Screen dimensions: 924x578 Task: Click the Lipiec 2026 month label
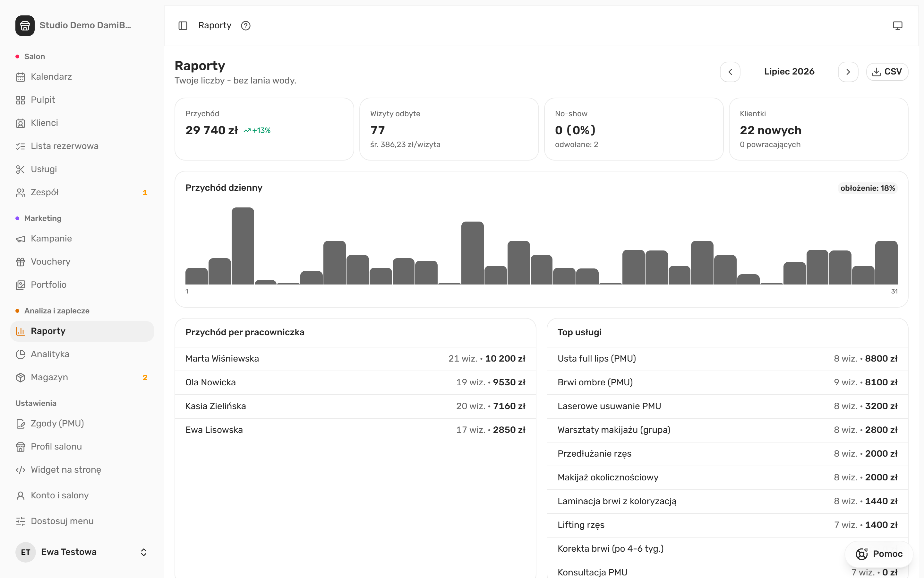pyautogui.click(x=789, y=72)
